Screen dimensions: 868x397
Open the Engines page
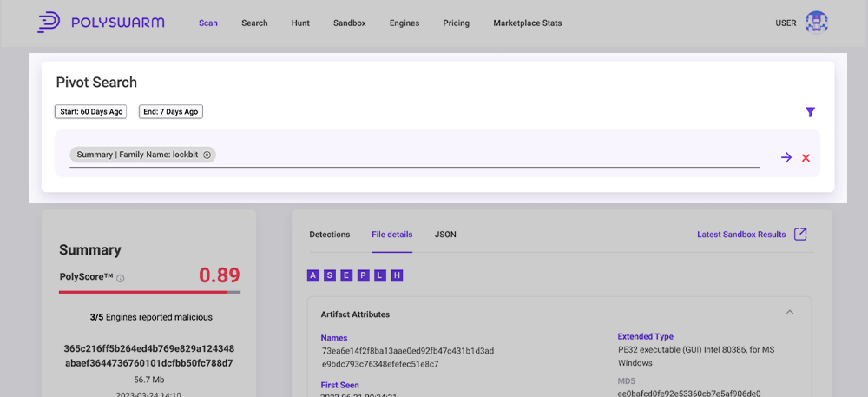tap(404, 23)
